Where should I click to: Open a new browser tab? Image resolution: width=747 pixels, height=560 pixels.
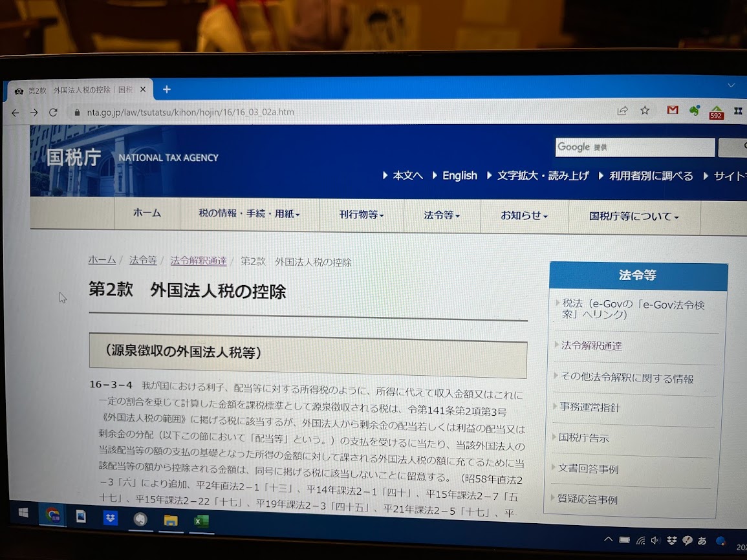coord(167,89)
